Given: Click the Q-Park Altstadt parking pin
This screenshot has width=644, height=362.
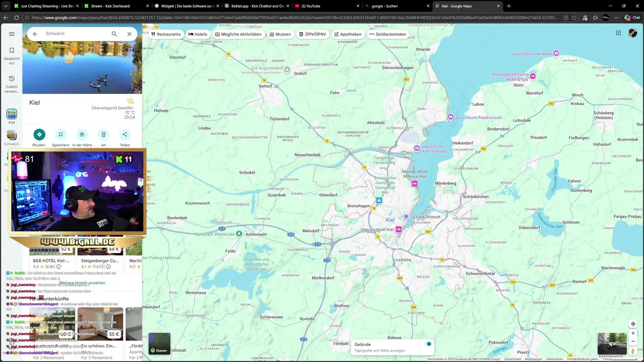Looking at the screenshot, I should point(406,217).
